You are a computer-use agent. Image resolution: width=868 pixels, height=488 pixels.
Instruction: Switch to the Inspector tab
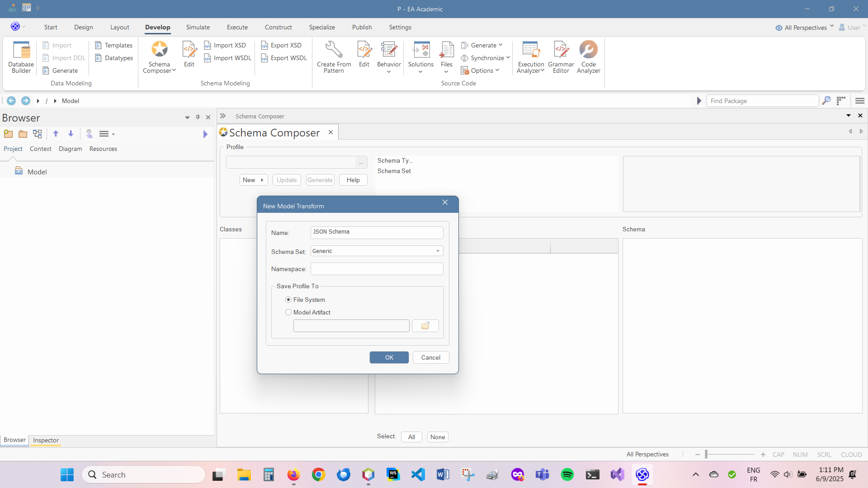[46, 440]
